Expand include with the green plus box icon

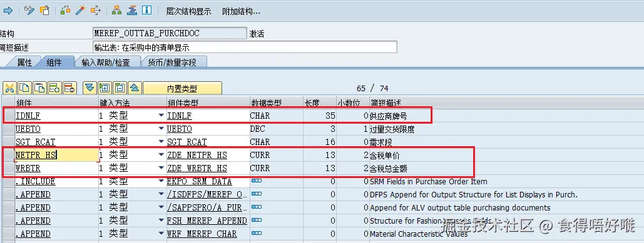105,87
